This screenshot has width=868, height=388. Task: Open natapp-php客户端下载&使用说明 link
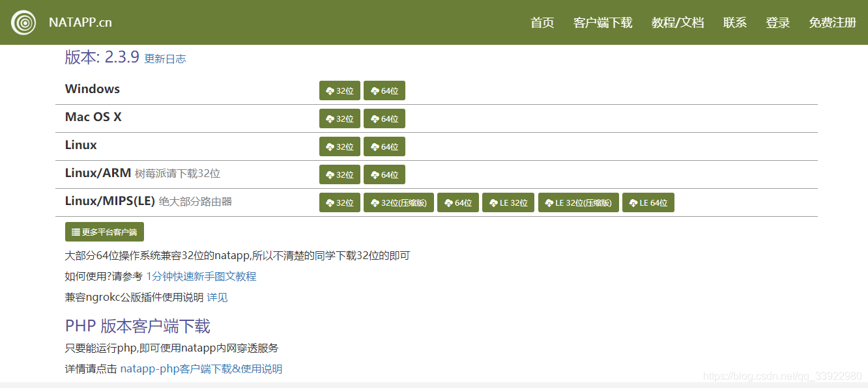click(x=201, y=368)
